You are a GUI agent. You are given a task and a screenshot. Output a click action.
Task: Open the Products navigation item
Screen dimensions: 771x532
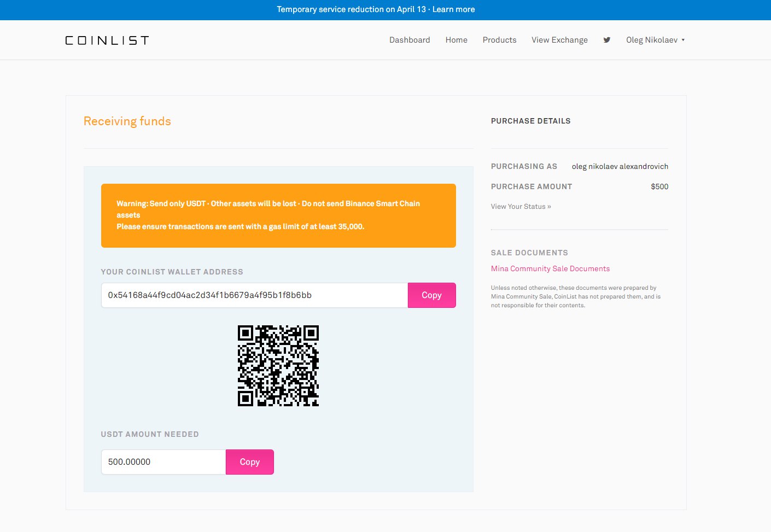coord(499,40)
